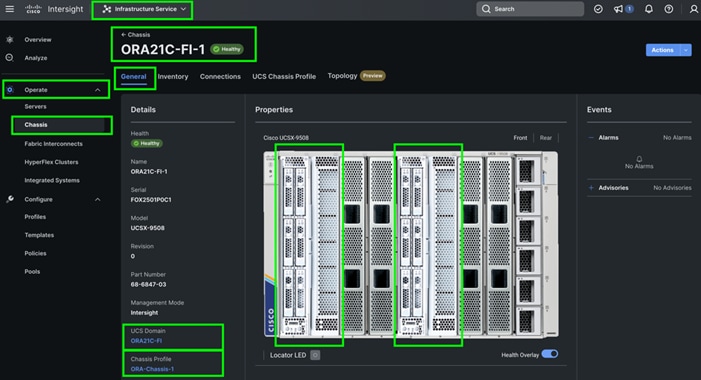This screenshot has width=701, height=380.
Task: Open Templates under Configure
Action: tap(39, 235)
